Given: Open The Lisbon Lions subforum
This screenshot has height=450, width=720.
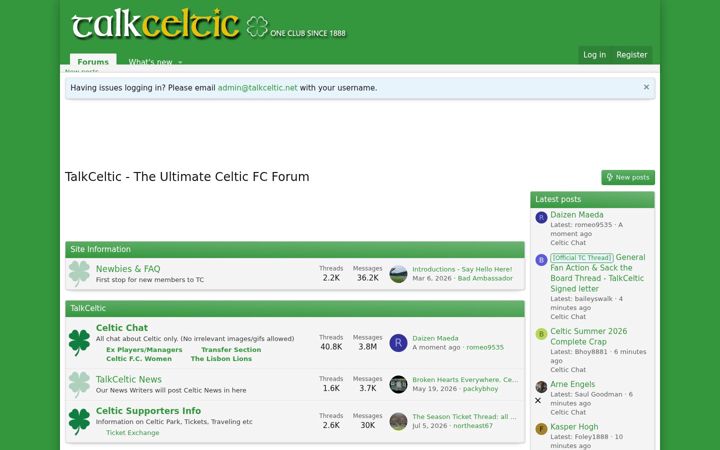Looking at the screenshot, I should point(221,359).
